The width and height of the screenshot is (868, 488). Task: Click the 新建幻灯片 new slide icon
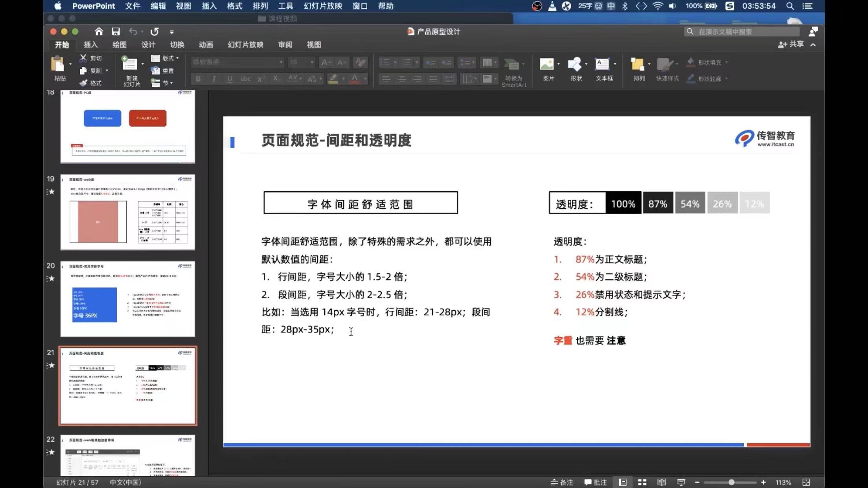coord(130,64)
